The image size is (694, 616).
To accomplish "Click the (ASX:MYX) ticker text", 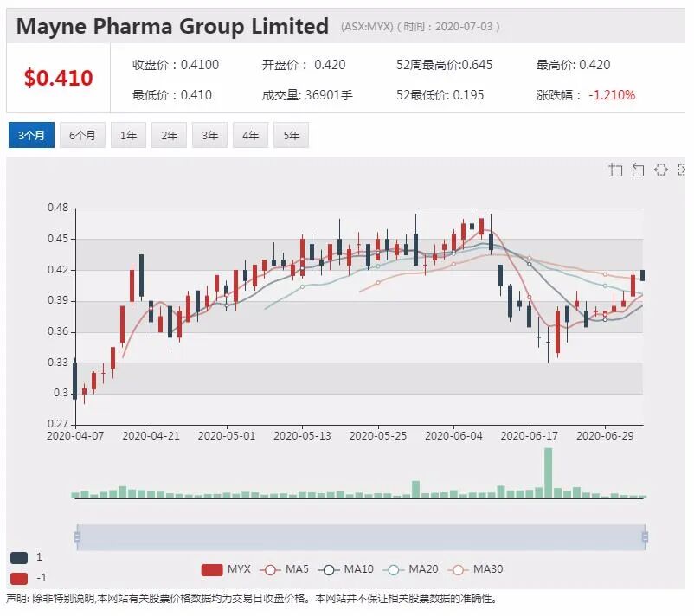I will 367,27.
